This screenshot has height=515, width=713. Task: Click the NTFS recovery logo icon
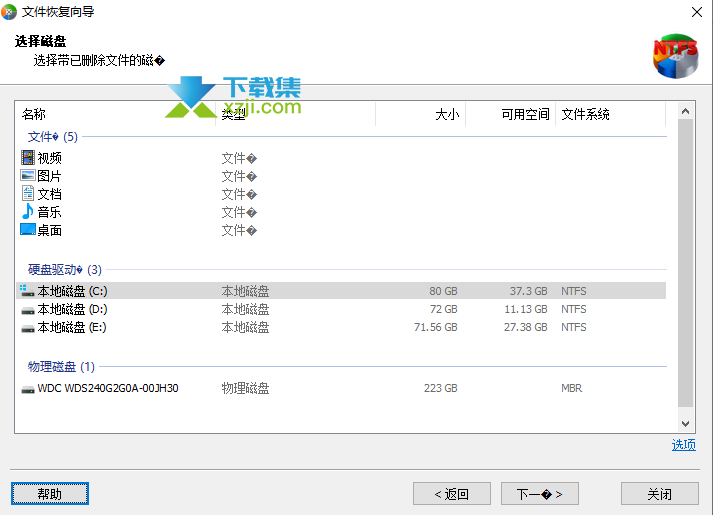coord(676,56)
